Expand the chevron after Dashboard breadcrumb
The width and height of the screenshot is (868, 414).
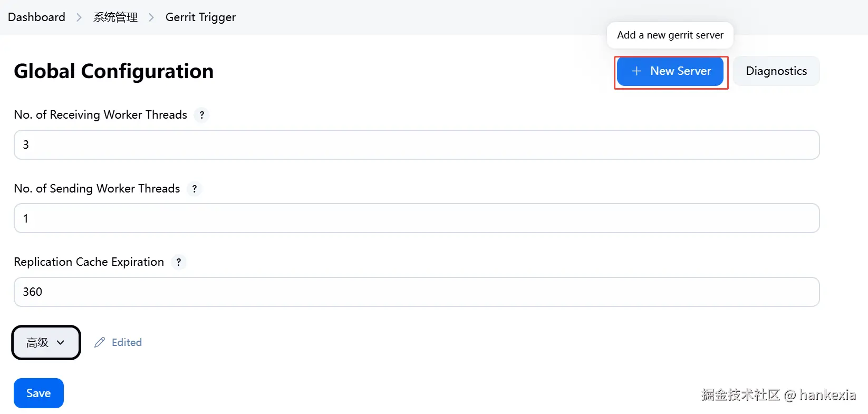click(x=79, y=17)
